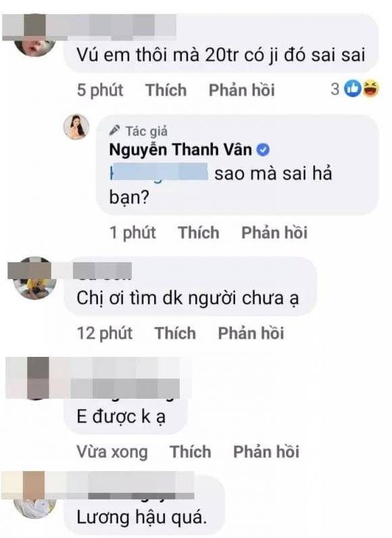Reply to the 'Vú em thôi mà 20tr' comment
This screenshot has width=392, height=538.
point(242,90)
